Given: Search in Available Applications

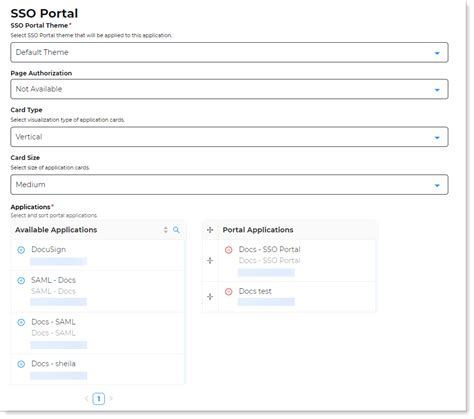Looking at the screenshot, I should (x=176, y=230).
